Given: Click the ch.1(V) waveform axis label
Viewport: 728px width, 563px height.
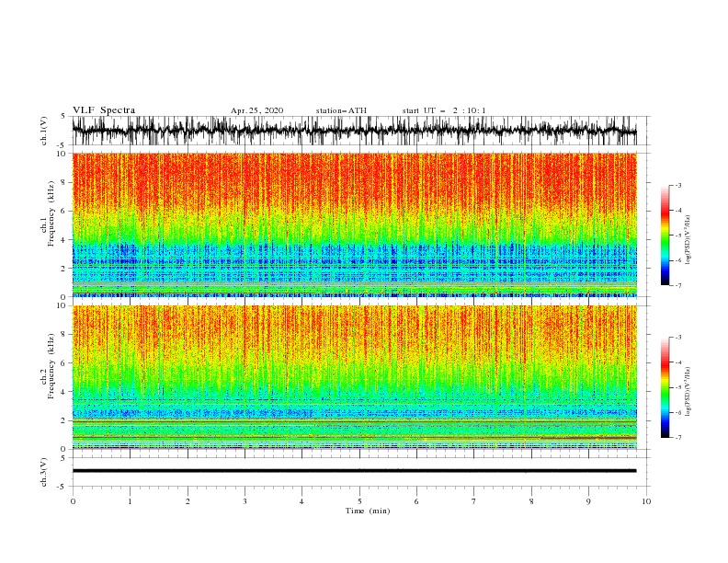Looking at the screenshot, I should (x=44, y=131).
